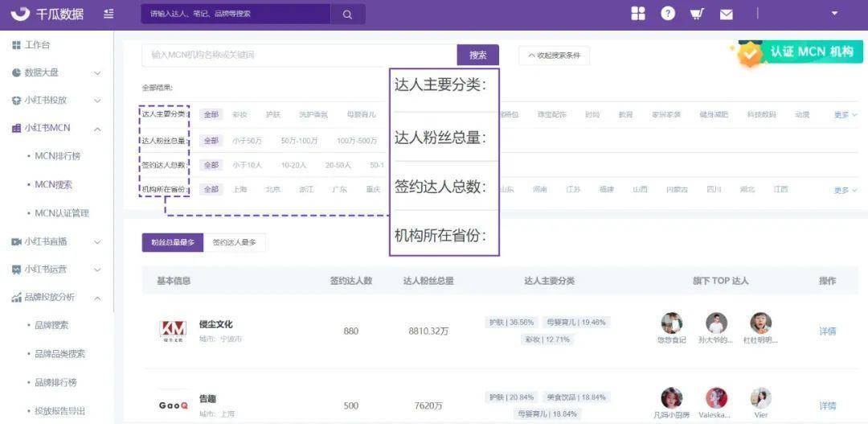
Task: Select 上海 in the province filter
Action: tap(240, 190)
